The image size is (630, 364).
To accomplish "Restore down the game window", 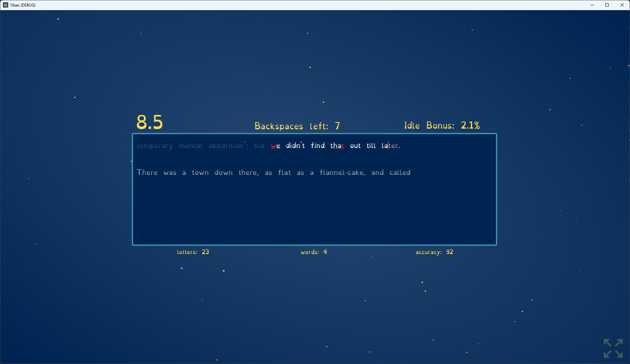I will tap(607, 5).
